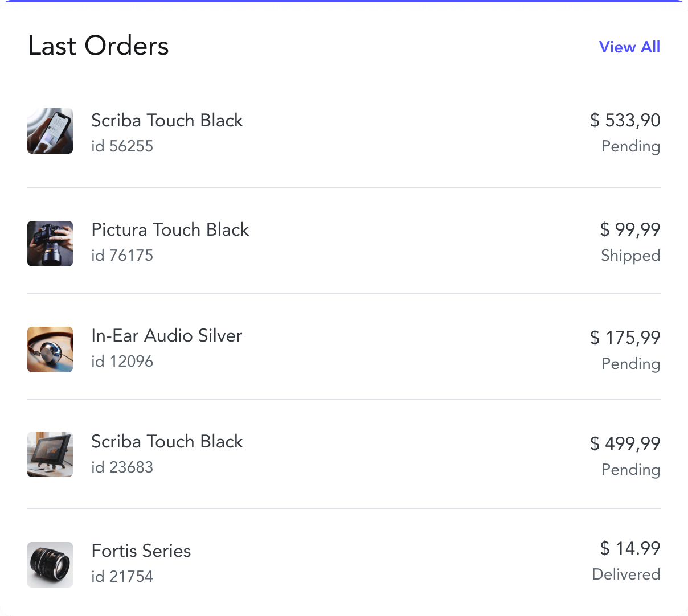Click the Delivered status for Fortis Series
This screenshot has height=616, width=688.
626,574
